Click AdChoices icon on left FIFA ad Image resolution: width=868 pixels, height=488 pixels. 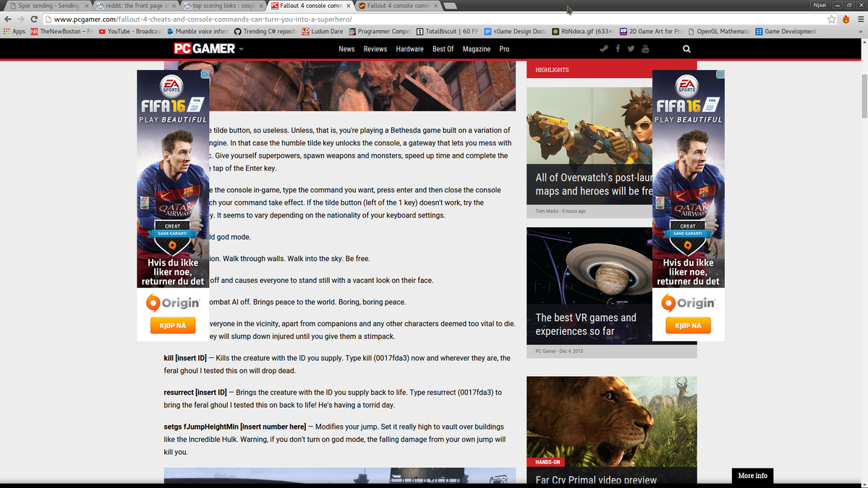click(205, 74)
